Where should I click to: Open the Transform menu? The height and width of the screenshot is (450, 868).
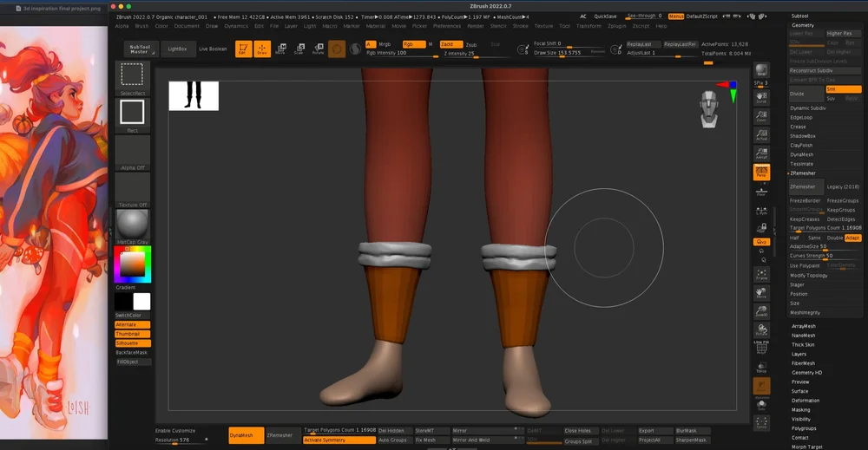pyautogui.click(x=589, y=26)
